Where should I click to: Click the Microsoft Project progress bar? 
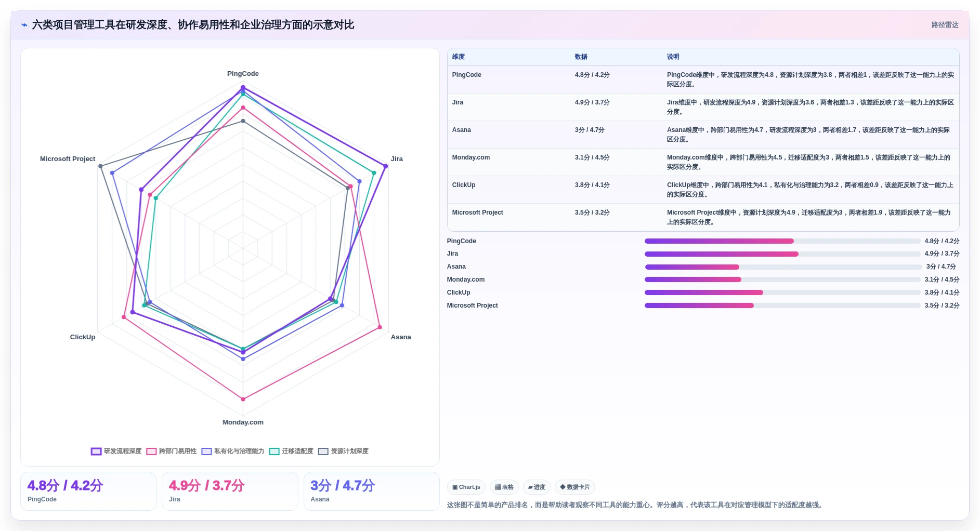pos(782,306)
